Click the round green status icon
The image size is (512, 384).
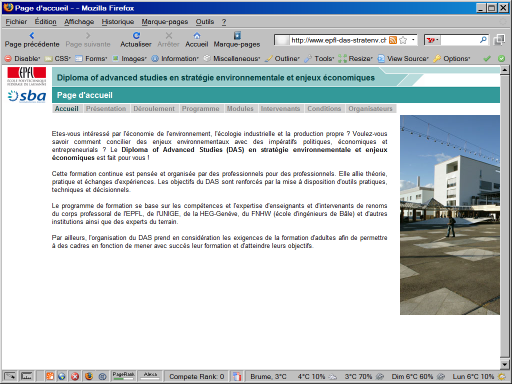tap(501, 59)
